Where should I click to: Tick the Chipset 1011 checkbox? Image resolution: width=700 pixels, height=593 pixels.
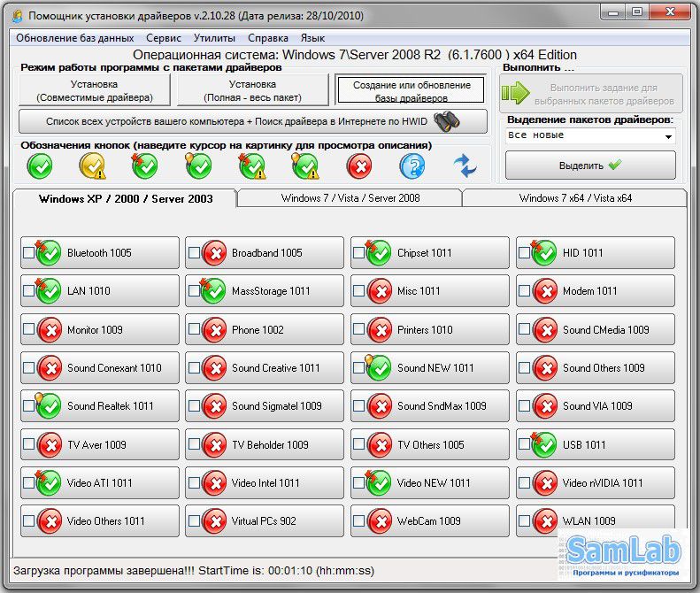pos(358,253)
